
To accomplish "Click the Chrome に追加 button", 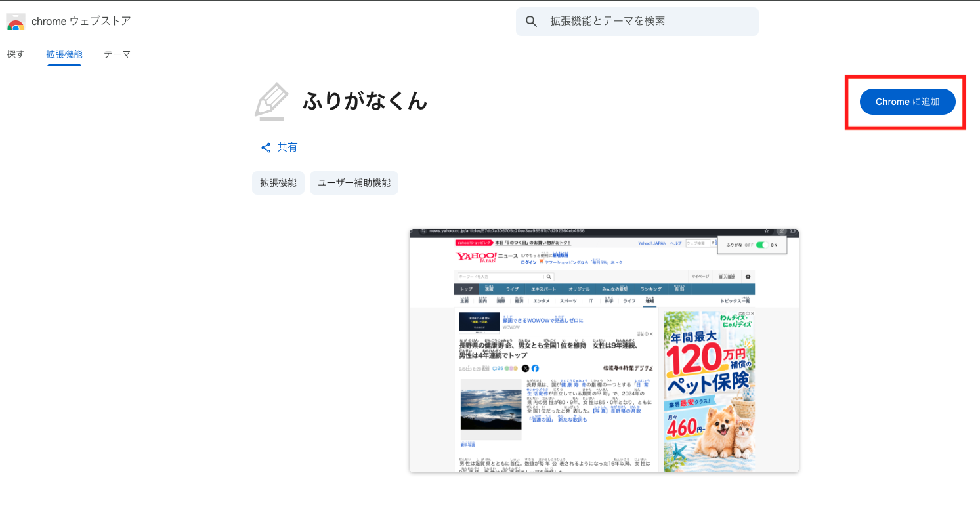I will [908, 102].
